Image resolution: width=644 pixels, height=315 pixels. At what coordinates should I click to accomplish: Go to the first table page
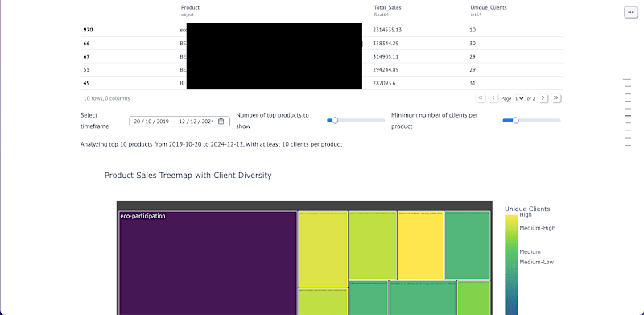[x=480, y=97]
